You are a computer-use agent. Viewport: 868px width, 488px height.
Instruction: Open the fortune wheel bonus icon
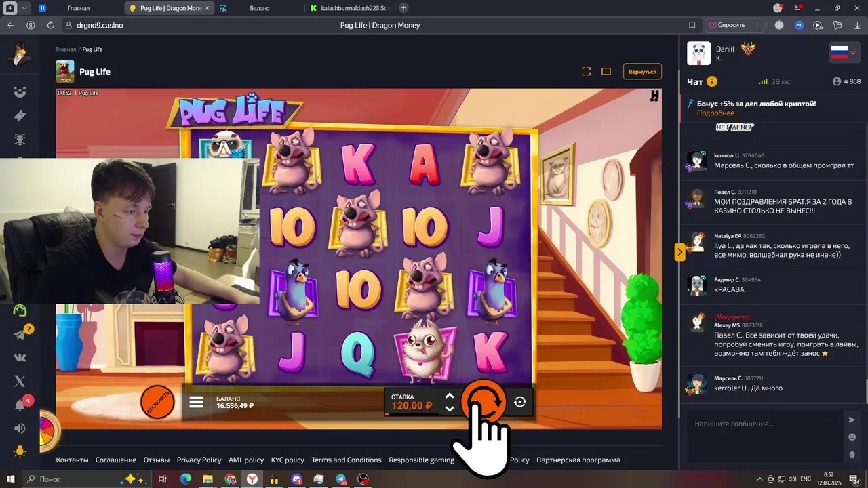pyautogui.click(x=49, y=430)
